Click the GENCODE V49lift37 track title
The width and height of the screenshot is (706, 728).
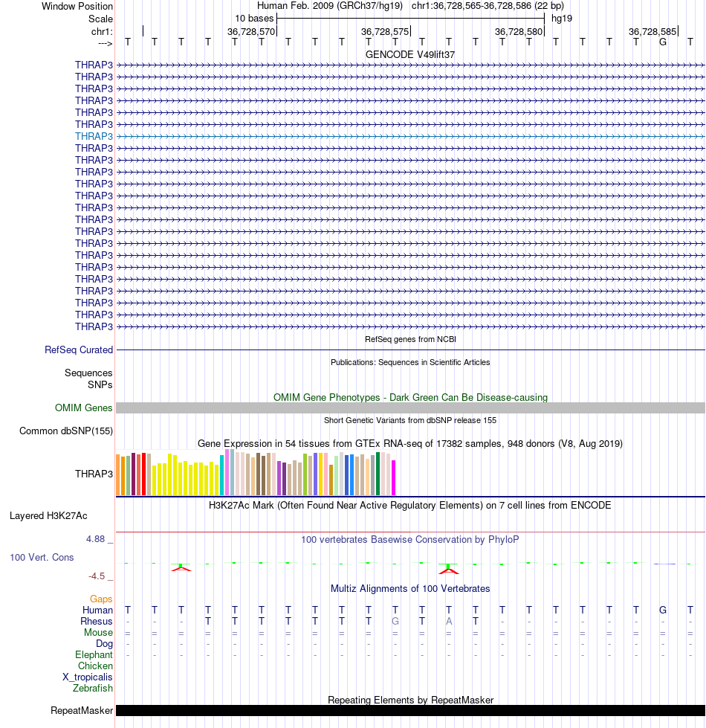point(410,55)
